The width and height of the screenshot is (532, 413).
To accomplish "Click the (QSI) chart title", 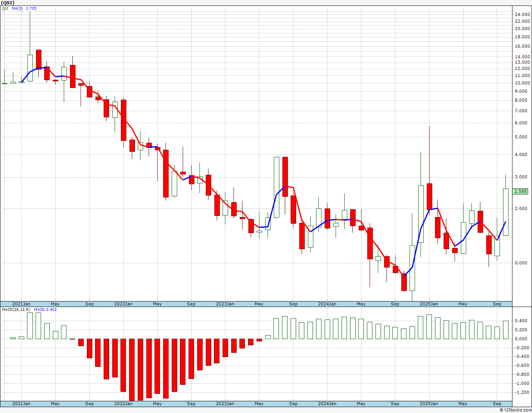I will click(x=8, y=3).
